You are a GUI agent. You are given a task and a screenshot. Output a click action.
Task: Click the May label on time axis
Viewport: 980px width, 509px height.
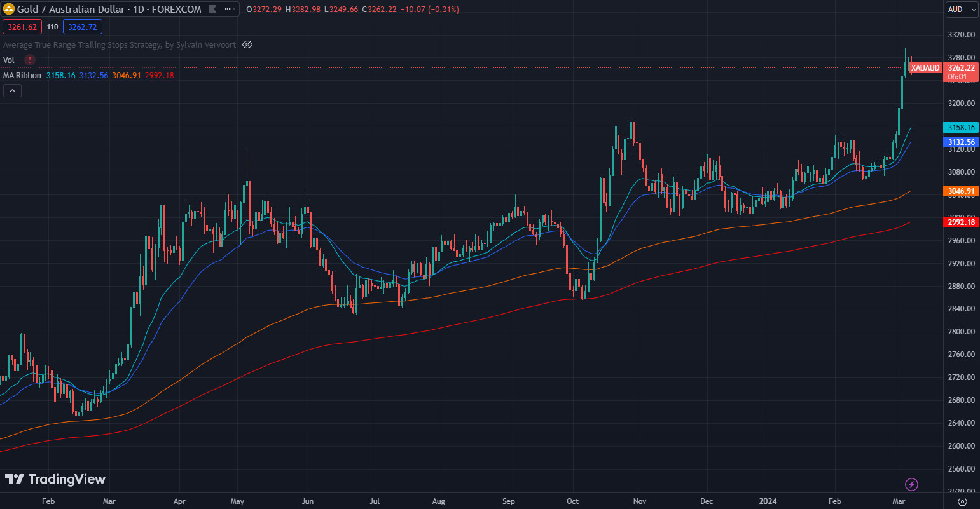point(237,501)
